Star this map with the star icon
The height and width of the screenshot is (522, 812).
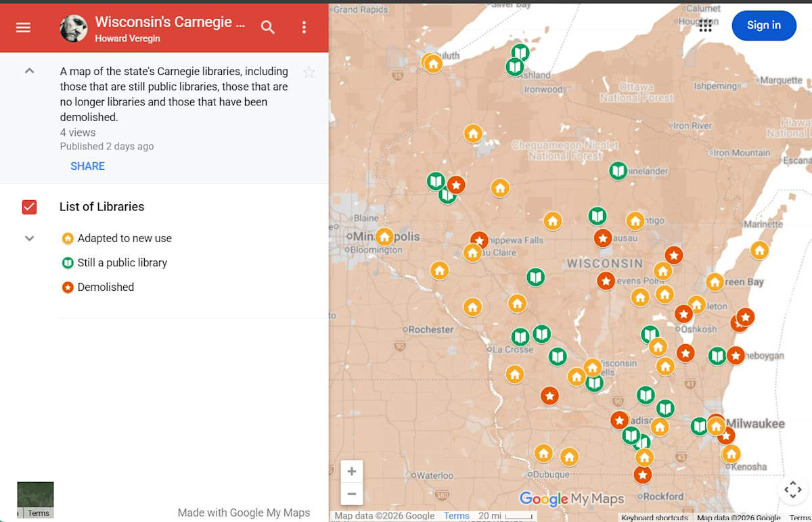click(x=309, y=72)
